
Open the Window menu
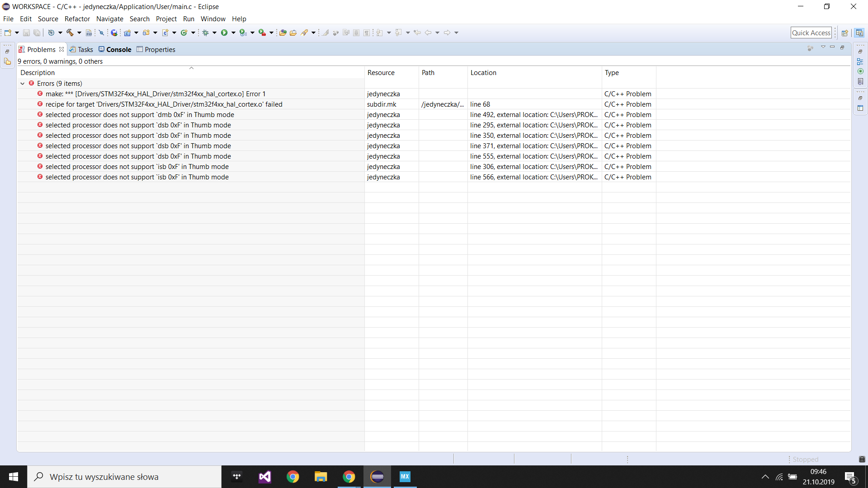pyautogui.click(x=213, y=19)
